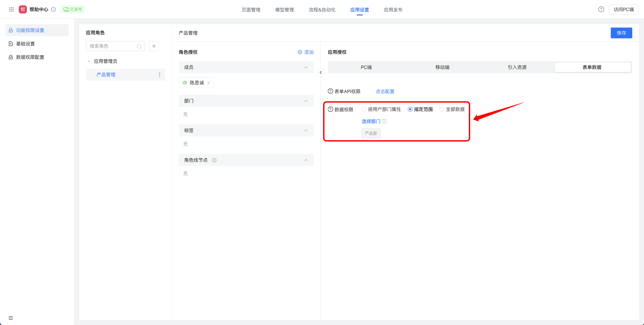Open the 点击配置 link
The width and height of the screenshot is (644, 325).
point(385,91)
